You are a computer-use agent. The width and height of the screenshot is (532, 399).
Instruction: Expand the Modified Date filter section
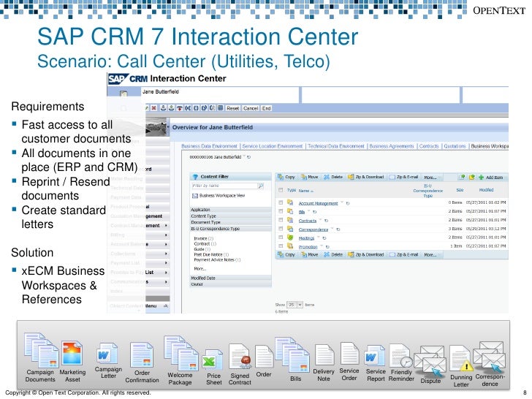(231, 278)
